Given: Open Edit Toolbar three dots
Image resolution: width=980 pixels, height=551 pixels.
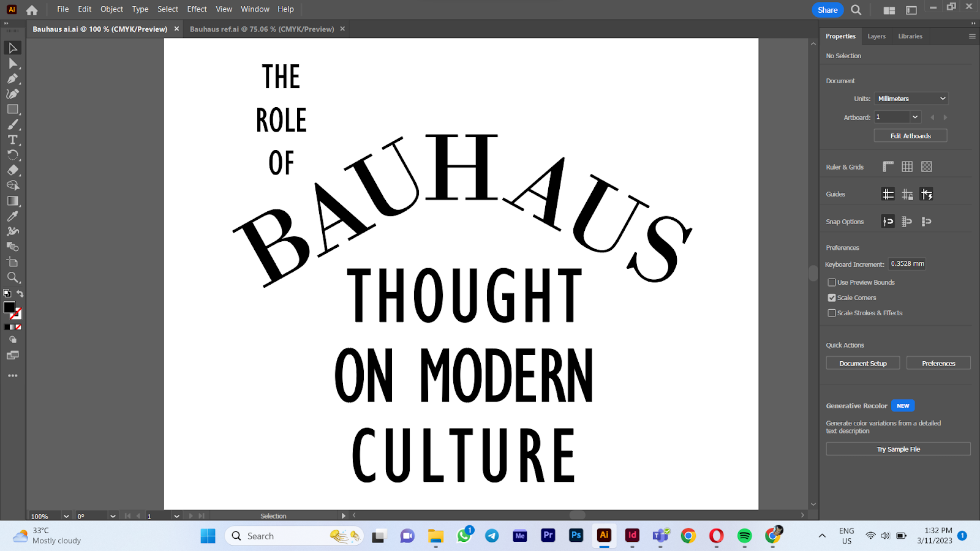Looking at the screenshot, I should [x=13, y=375].
